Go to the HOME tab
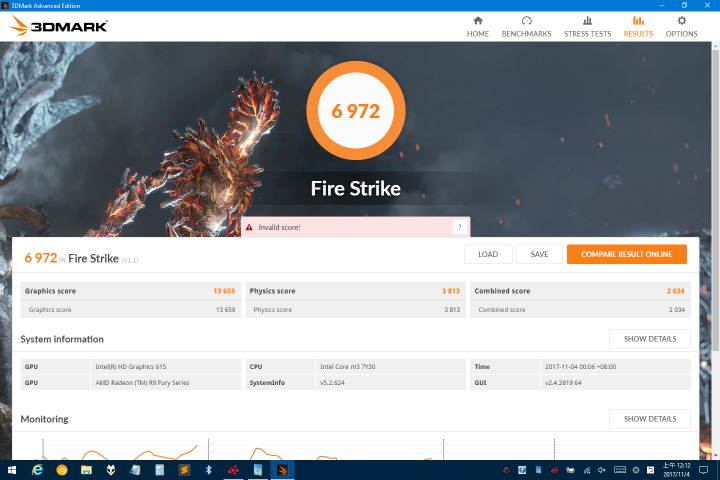Image resolution: width=720 pixels, height=480 pixels. [478, 27]
